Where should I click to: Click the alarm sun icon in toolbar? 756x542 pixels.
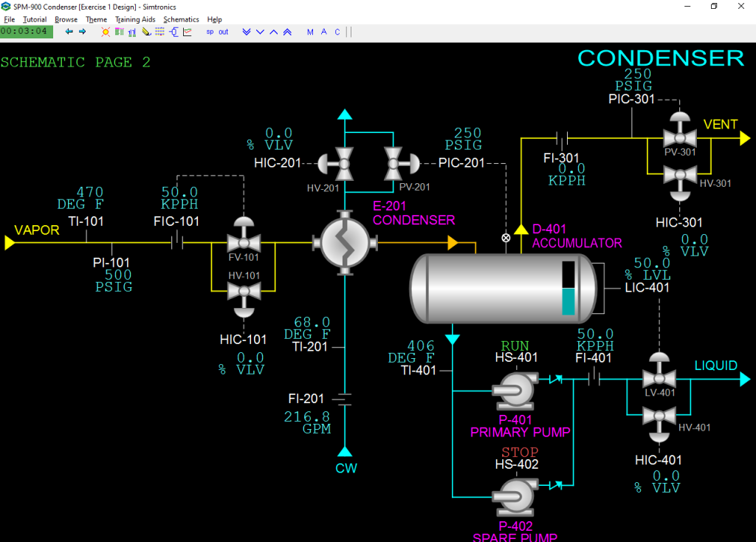tap(105, 32)
